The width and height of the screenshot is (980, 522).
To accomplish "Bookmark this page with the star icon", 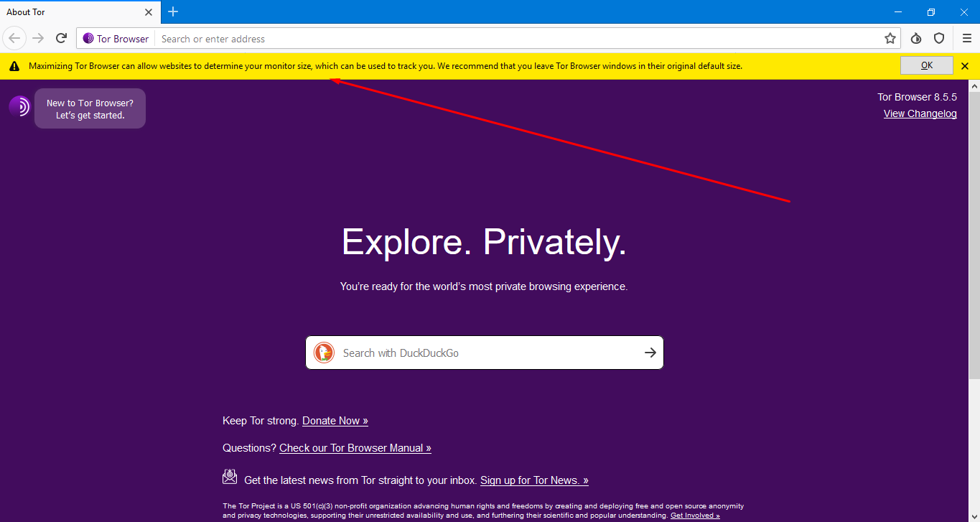I will pyautogui.click(x=890, y=39).
